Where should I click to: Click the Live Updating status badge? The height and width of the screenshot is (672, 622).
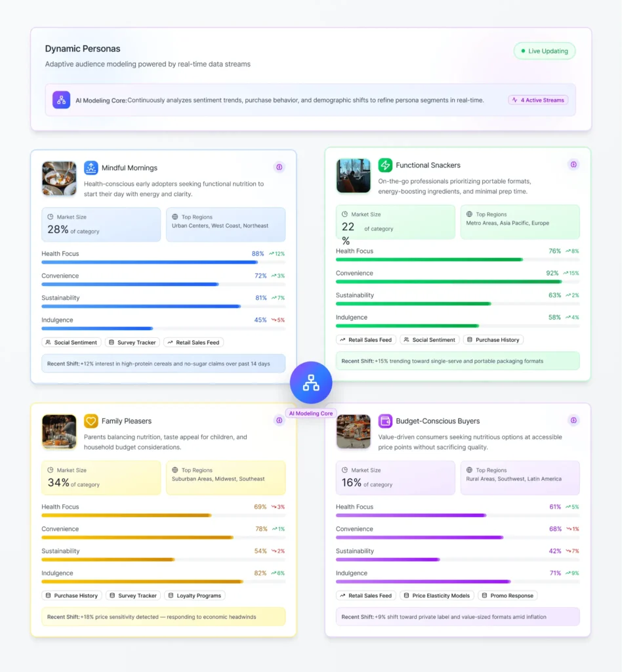click(545, 51)
